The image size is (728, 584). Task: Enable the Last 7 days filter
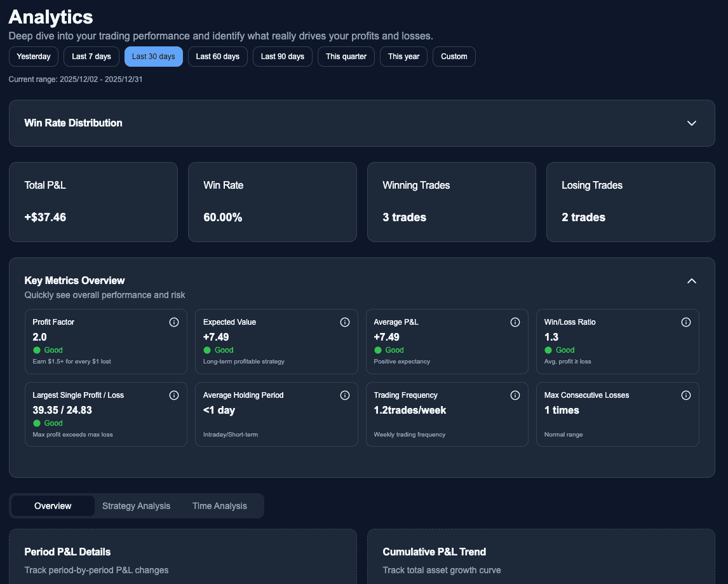(91, 57)
